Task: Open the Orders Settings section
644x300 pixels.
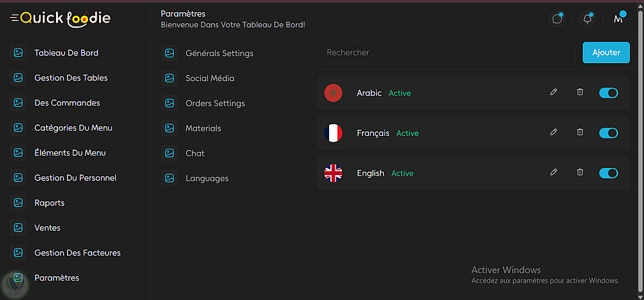Action: 215,103
